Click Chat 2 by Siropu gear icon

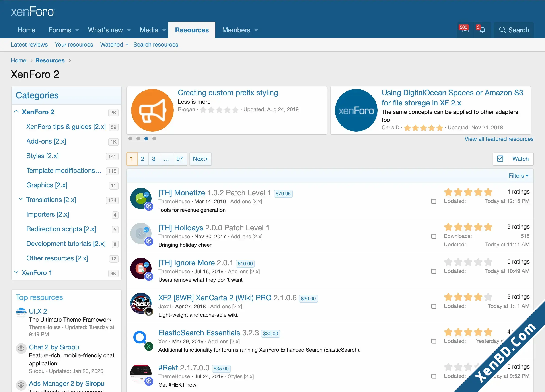point(21,349)
